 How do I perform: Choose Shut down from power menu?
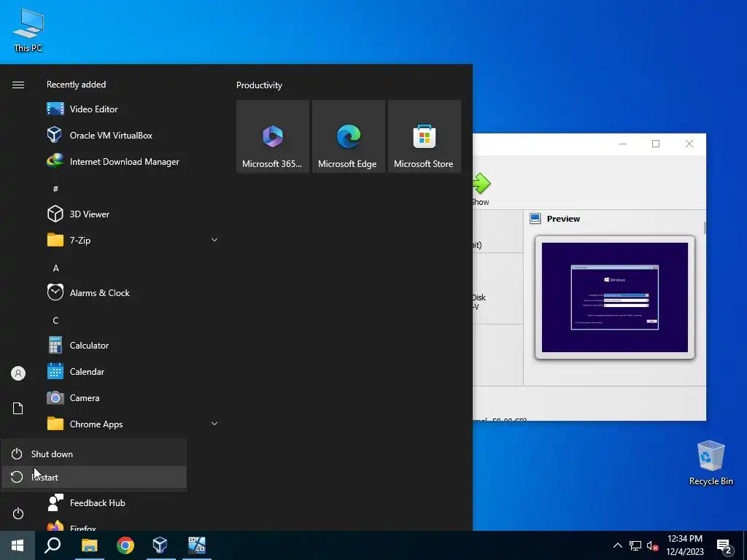pos(94,454)
